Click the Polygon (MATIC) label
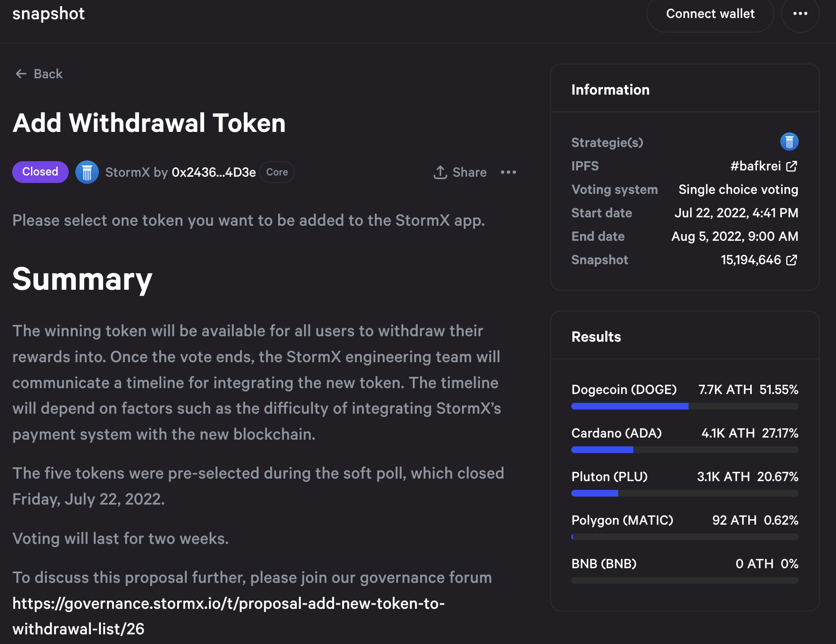Viewport: 836px width, 644px height. point(622,520)
